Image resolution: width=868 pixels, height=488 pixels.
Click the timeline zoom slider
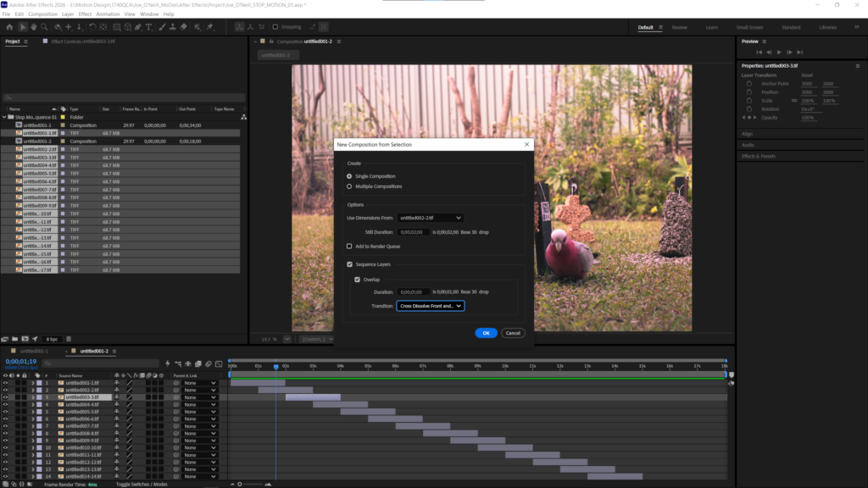[x=250, y=484]
